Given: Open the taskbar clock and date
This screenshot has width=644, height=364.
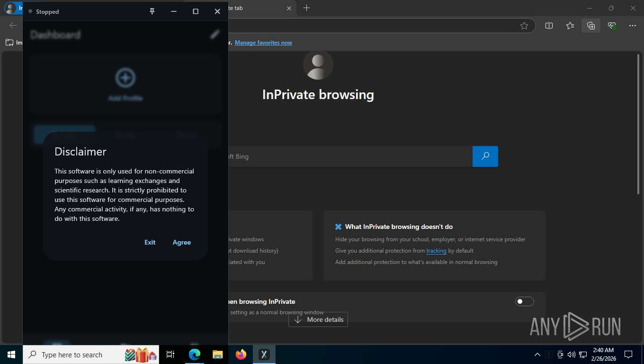Looking at the screenshot, I should 603,355.
